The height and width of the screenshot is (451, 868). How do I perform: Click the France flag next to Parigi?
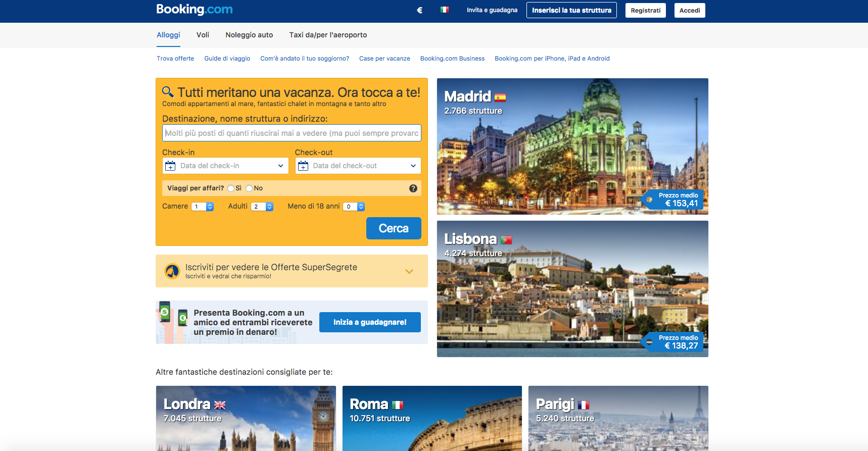[x=584, y=405]
